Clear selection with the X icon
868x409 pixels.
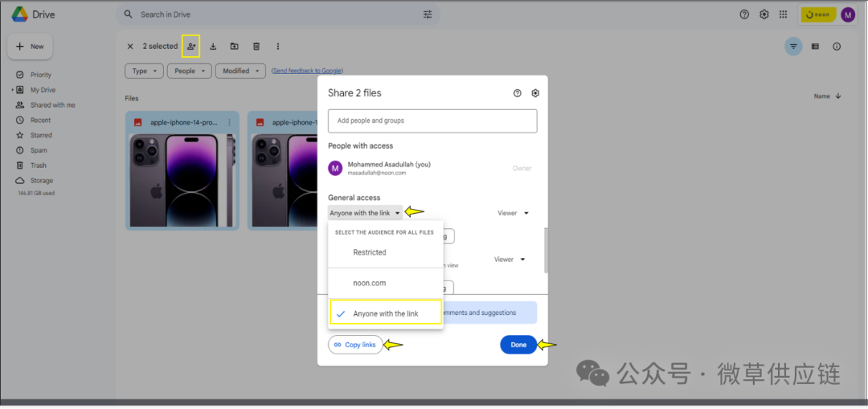(130, 47)
